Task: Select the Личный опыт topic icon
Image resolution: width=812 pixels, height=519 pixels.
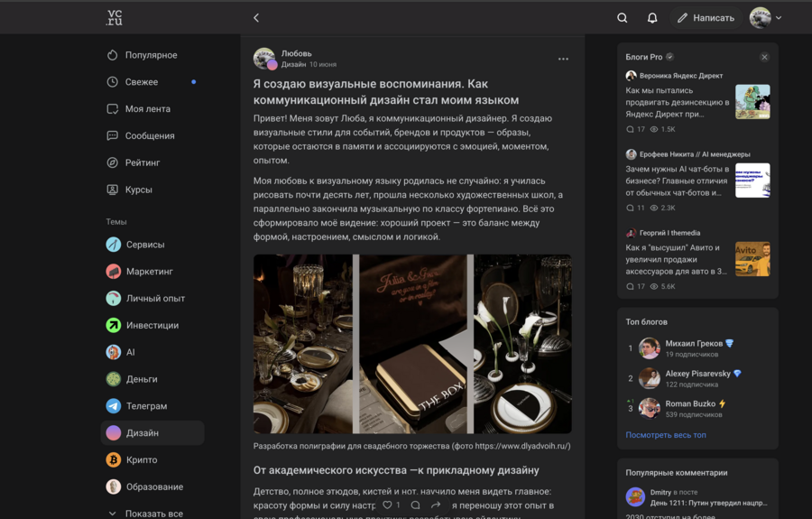Action: (x=114, y=299)
